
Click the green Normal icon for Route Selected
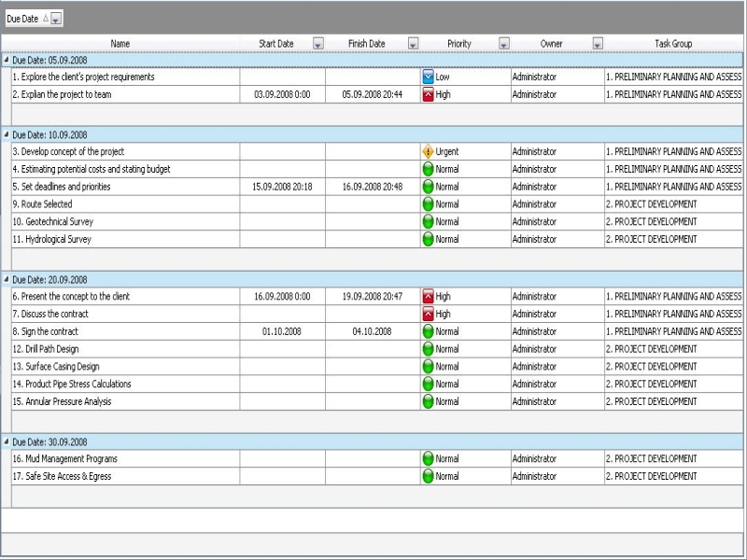[x=429, y=204]
